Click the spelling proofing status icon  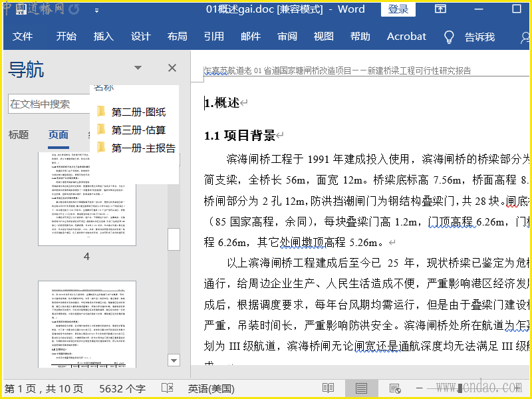pos(168,388)
